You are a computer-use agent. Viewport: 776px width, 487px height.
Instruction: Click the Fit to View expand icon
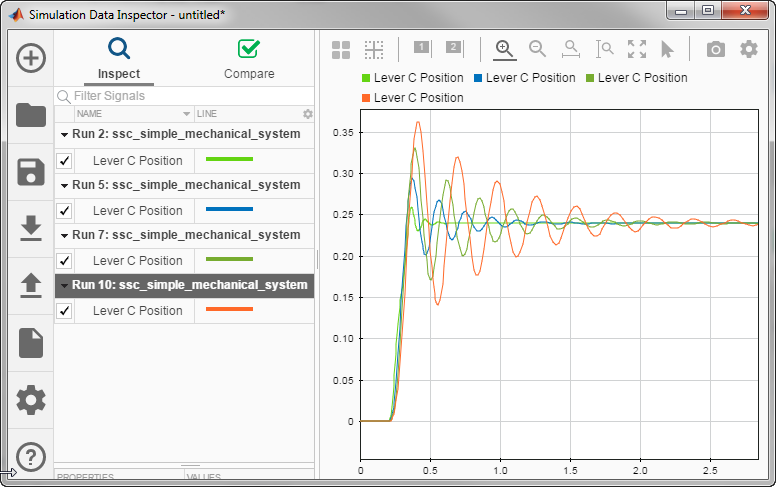click(x=637, y=49)
